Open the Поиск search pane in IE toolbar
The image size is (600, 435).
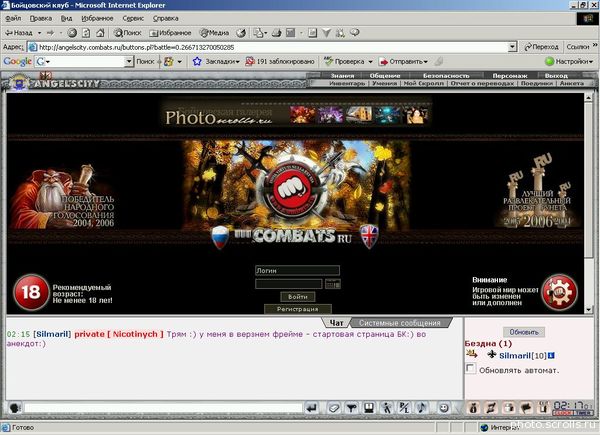point(128,33)
